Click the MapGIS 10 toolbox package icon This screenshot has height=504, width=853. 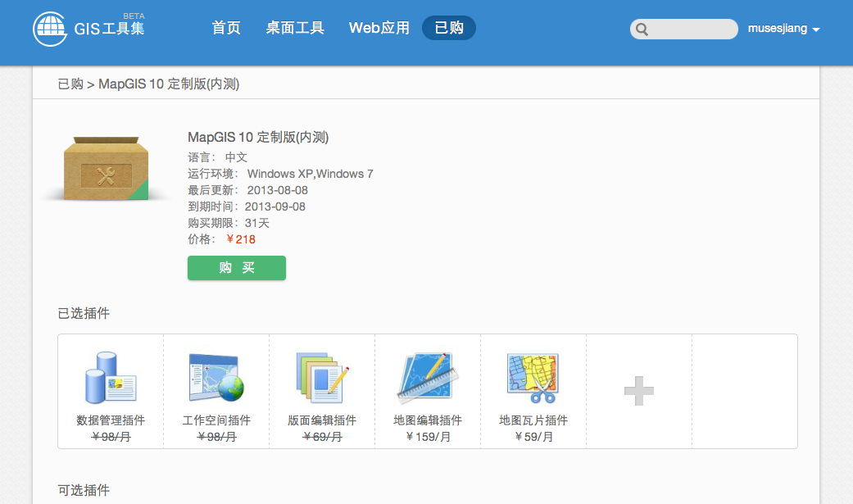click(x=106, y=168)
